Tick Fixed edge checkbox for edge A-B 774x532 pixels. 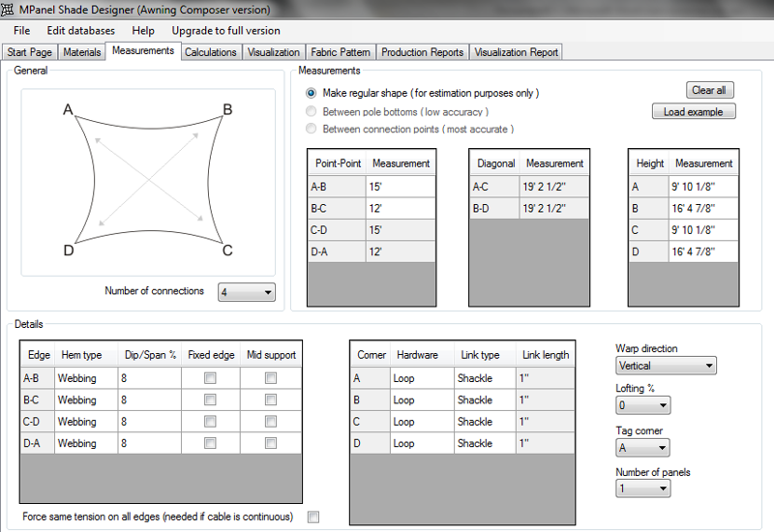pyautogui.click(x=210, y=378)
